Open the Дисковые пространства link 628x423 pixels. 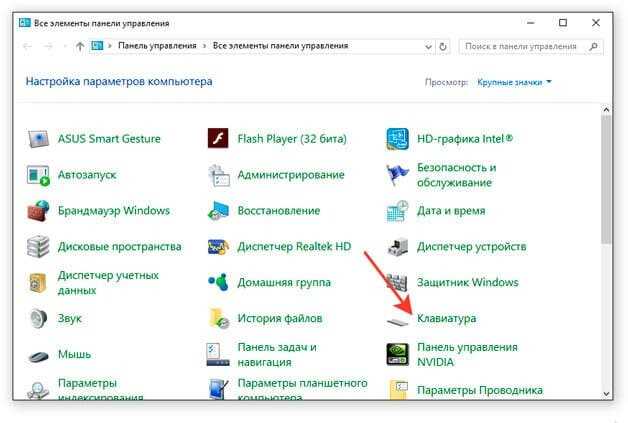pyautogui.click(x=119, y=247)
